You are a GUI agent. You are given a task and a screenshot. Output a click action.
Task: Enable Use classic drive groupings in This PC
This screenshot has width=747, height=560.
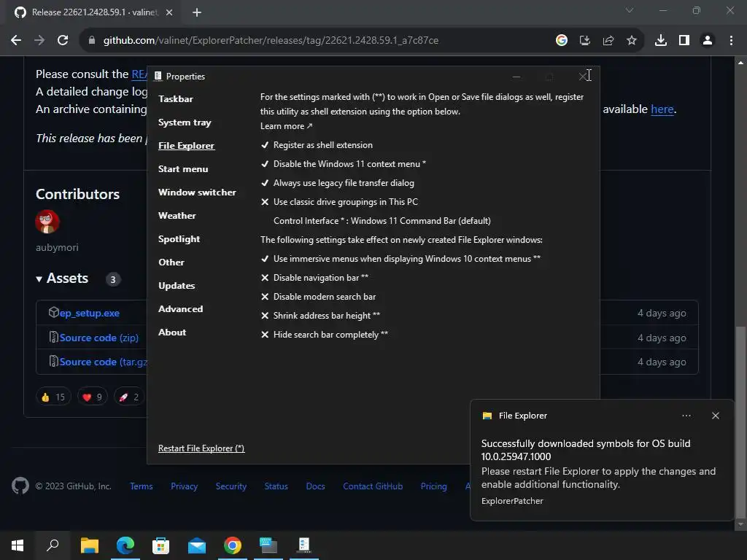pos(339,202)
